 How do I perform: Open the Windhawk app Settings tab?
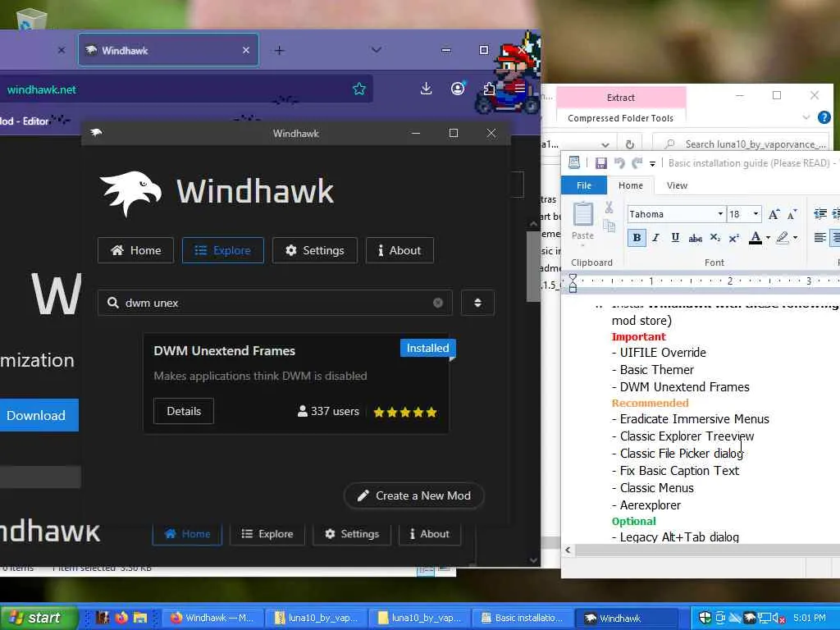point(315,250)
